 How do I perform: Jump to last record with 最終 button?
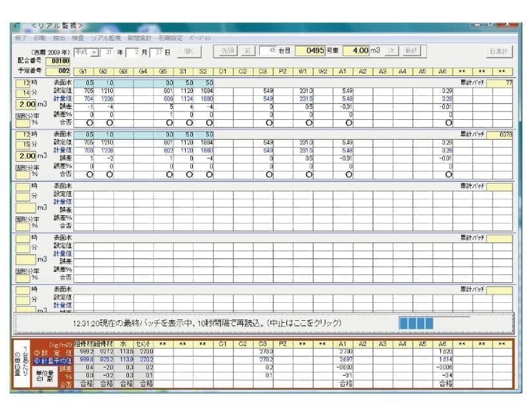(x=412, y=51)
